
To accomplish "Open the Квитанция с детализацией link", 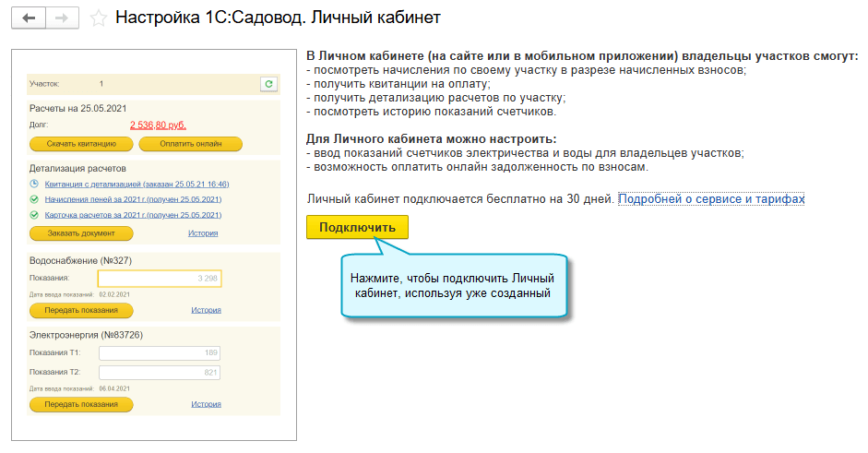I will coord(137,184).
